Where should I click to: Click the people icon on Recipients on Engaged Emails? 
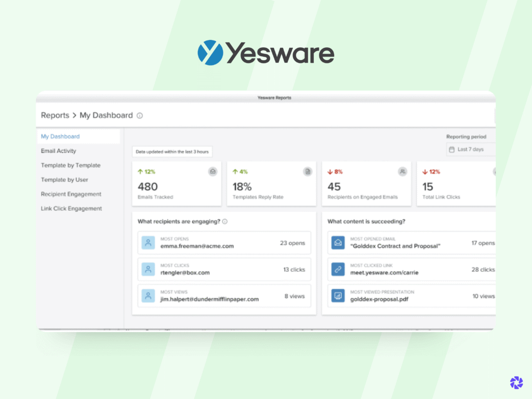pyautogui.click(x=402, y=171)
